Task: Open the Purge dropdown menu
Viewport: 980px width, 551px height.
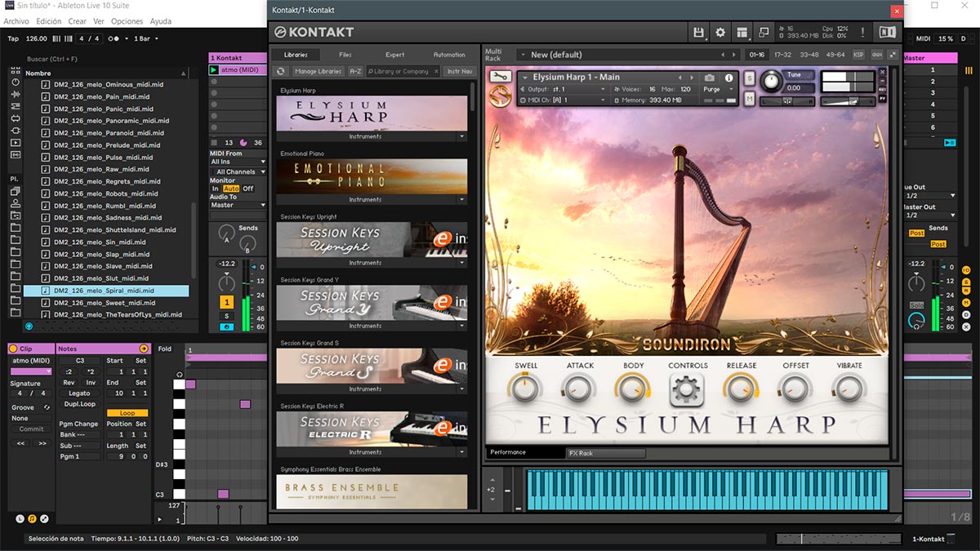Action: [719, 89]
